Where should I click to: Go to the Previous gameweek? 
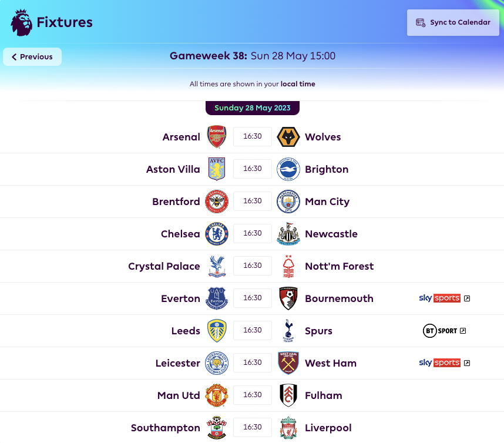pos(32,57)
